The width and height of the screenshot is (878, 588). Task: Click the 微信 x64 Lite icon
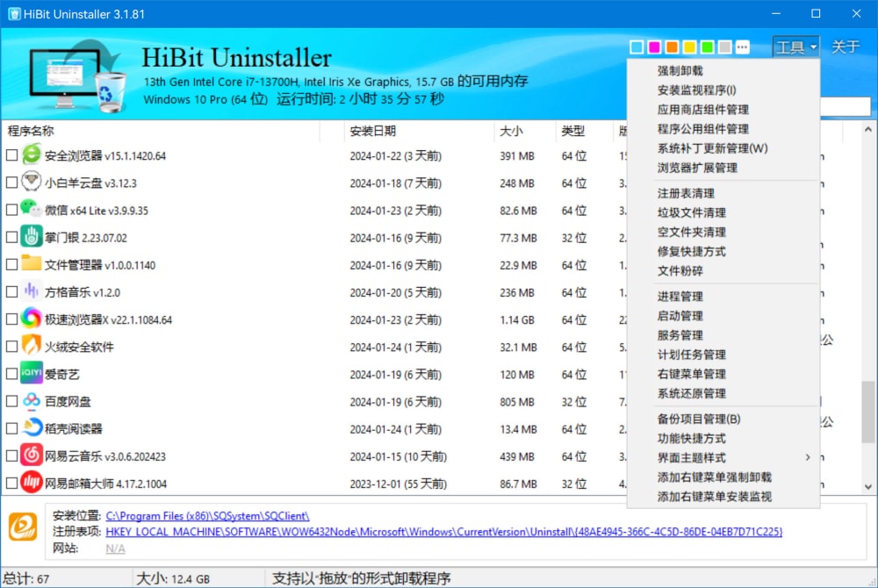[x=32, y=209]
